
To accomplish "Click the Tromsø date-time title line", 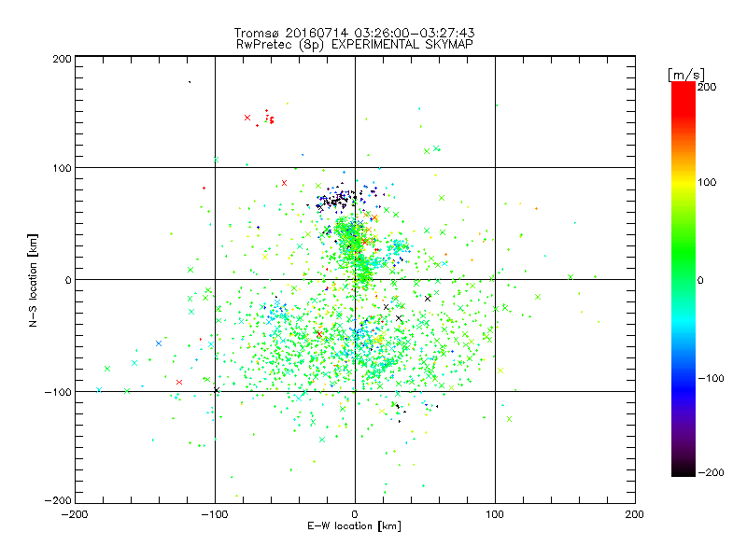I will (x=354, y=33).
